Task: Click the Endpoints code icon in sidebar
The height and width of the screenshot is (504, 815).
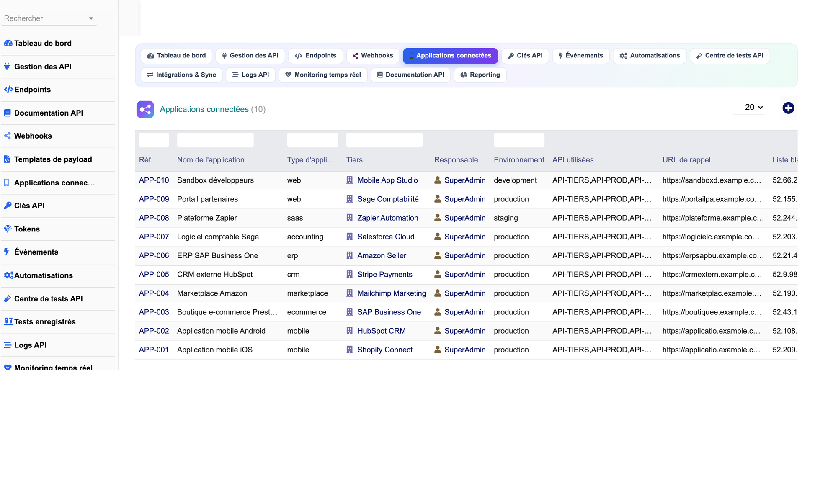Action: (8, 90)
